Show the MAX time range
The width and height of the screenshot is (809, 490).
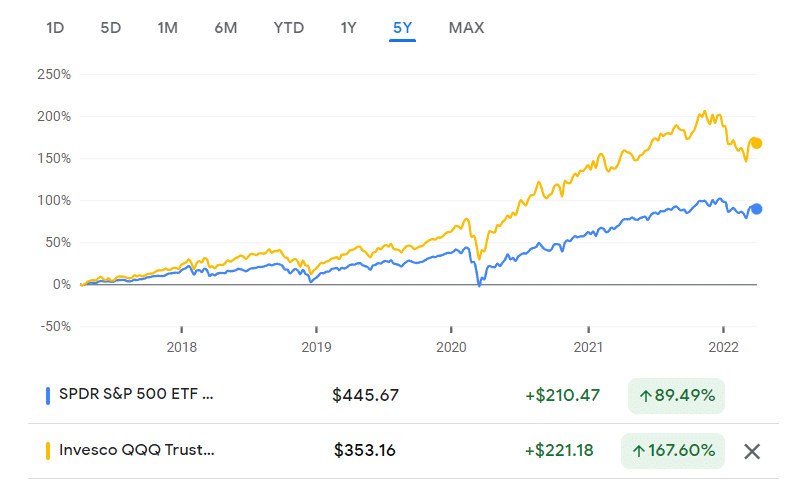[466, 28]
